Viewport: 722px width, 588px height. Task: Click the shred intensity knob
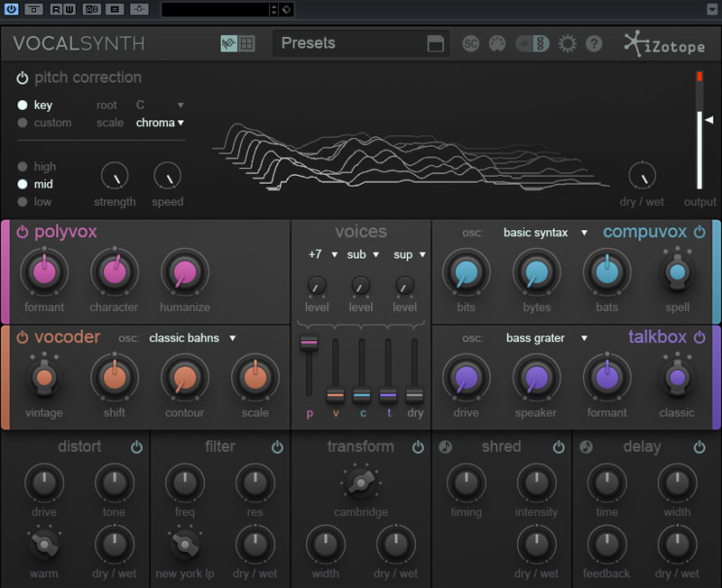536,483
